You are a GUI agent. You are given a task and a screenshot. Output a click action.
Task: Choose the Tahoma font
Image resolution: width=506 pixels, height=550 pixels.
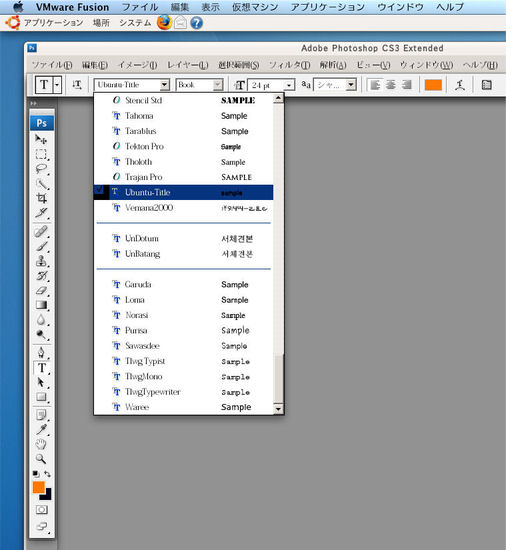(183, 116)
